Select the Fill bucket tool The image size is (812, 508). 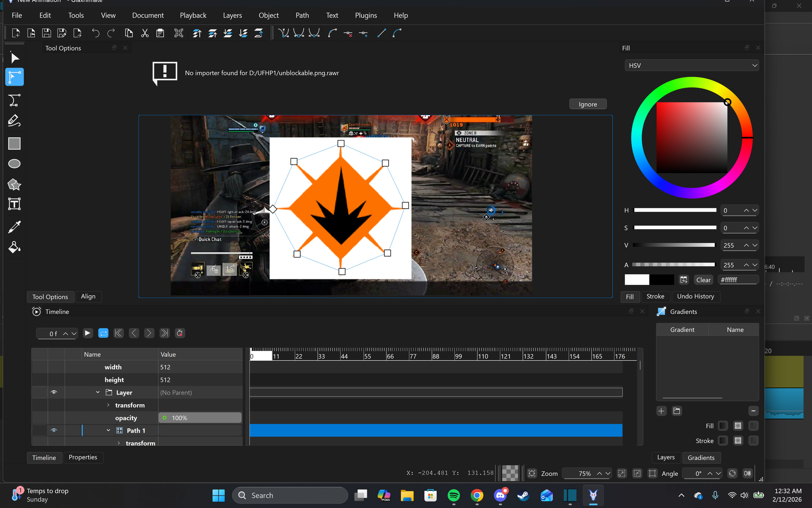pos(14,247)
